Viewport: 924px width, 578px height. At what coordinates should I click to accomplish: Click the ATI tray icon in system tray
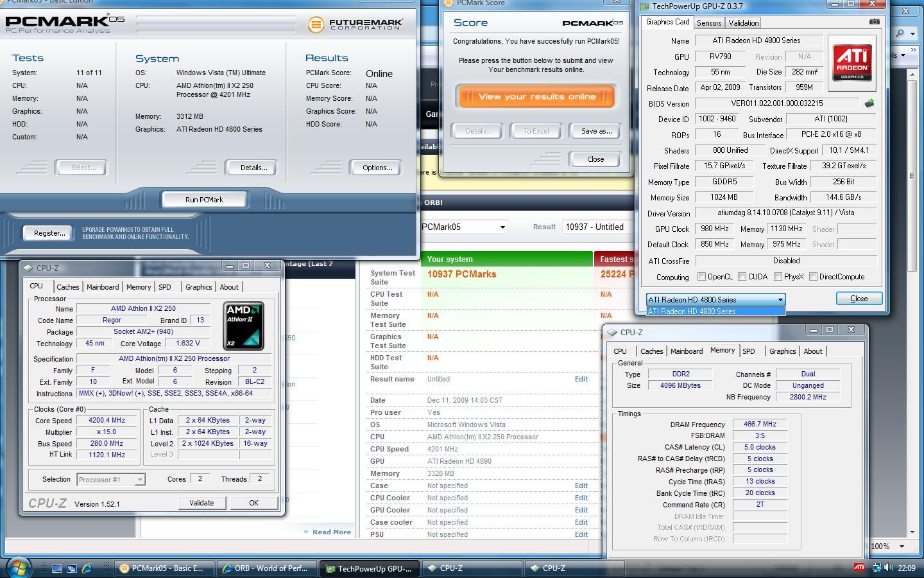click(x=859, y=568)
